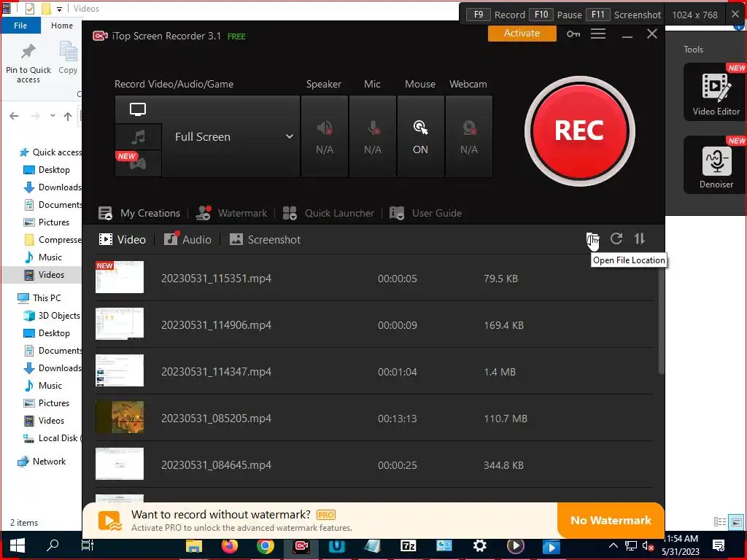Switch to audio-only record mode music icon
Image resolution: width=747 pixels, height=560 pixels.
tap(138, 138)
